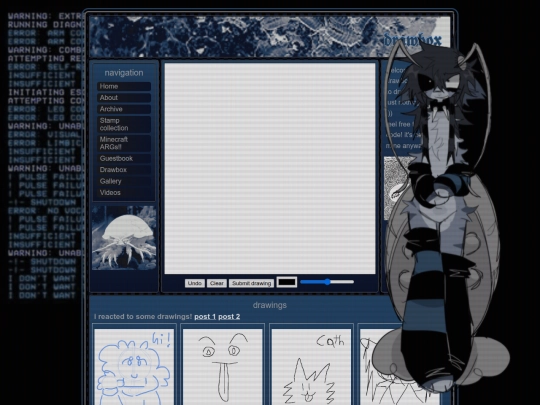Click inside the blank drawing canvas
540x405 pixels.
click(x=270, y=168)
